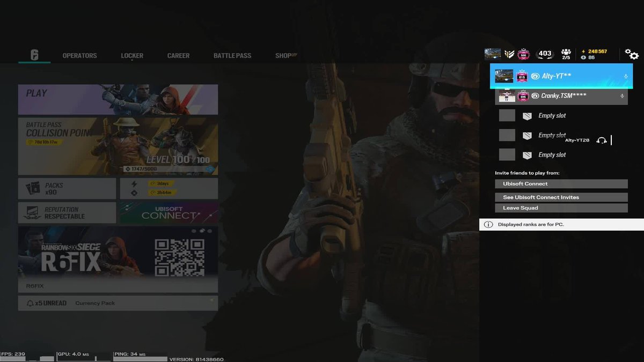Click the R6 credits 86 counter
644x362 pixels.
[588, 57]
